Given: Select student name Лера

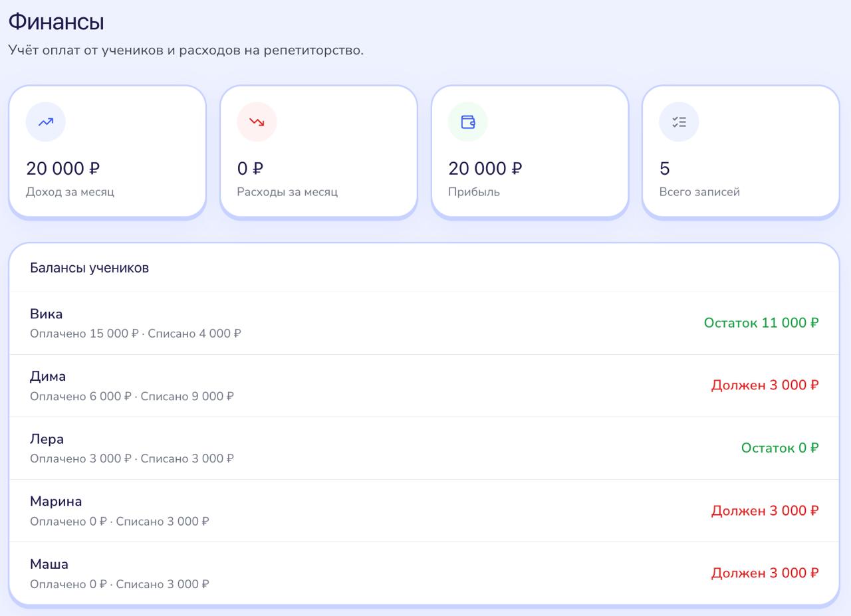Looking at the screenshot, I should click(47, 439).
